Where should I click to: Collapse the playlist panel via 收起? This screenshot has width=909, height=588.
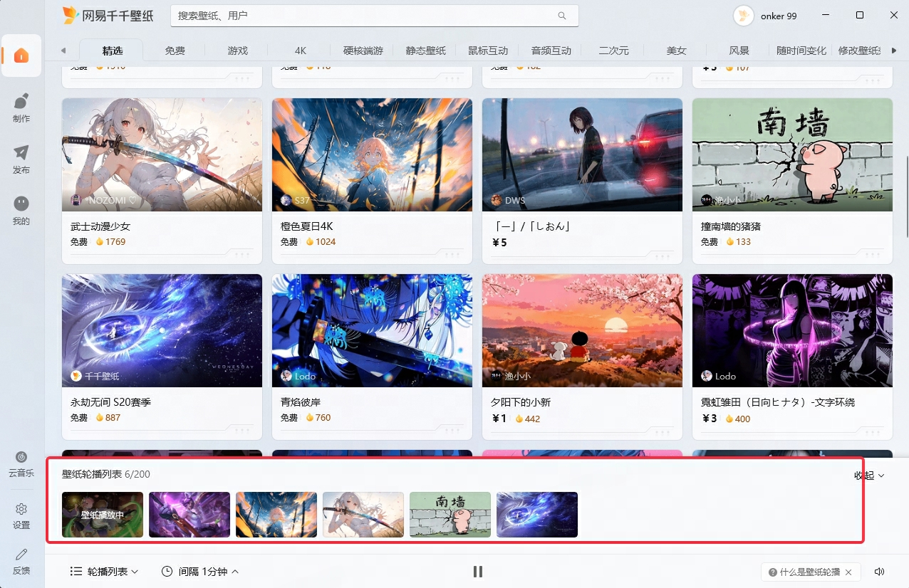[x=869, y=476]
